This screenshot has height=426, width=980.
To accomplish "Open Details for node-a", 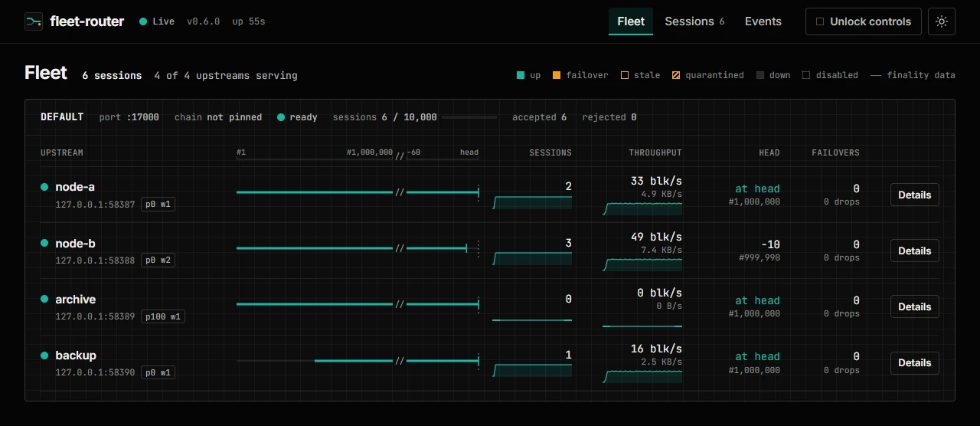I will coord(914,195).
